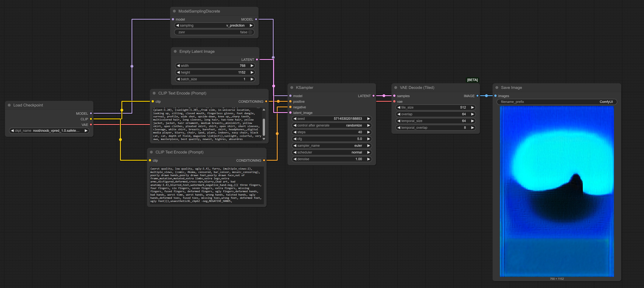Open the scheduler normal dropdown

point(332,152)
